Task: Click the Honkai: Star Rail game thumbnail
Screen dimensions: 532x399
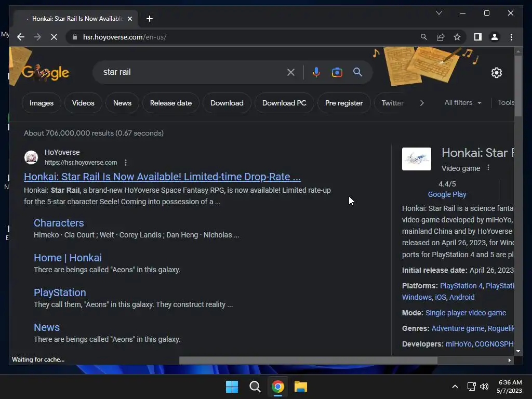Action: [x=416, y=159]
